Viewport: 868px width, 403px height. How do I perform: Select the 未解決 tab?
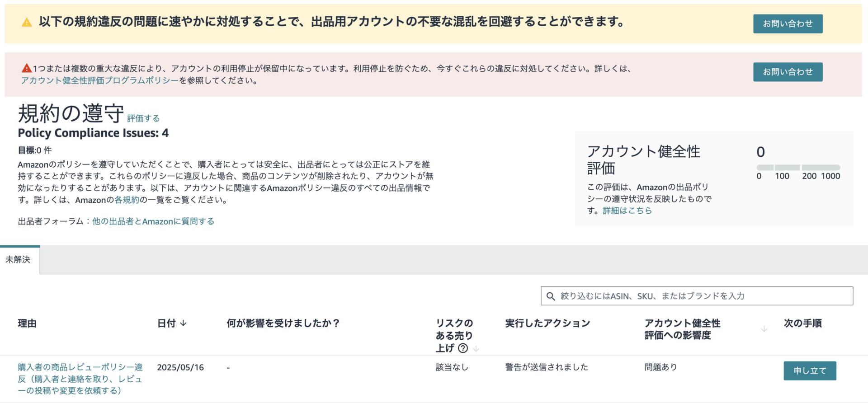[x=18, y=260]
